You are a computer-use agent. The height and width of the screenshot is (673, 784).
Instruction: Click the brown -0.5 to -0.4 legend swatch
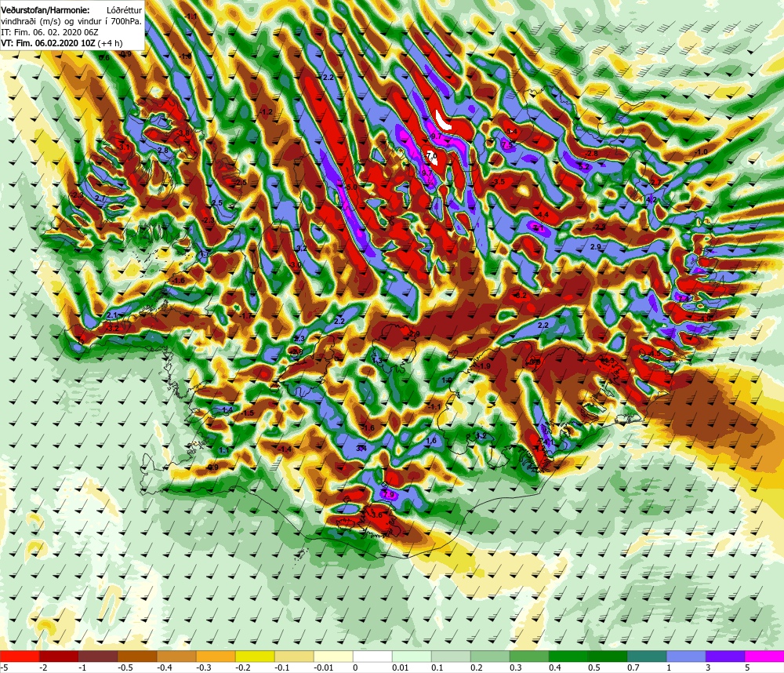pos(137,657)
